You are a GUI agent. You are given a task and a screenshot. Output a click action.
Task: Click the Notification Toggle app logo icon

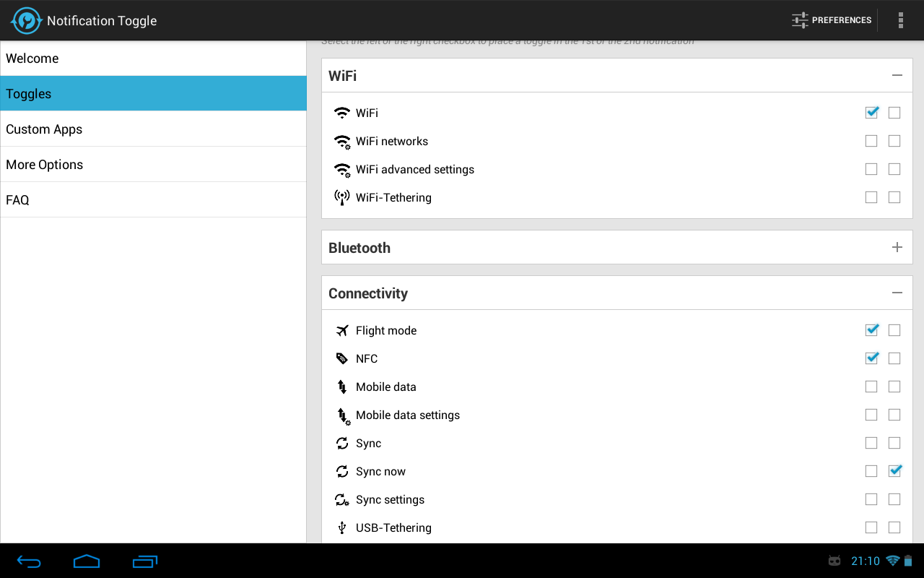point(25,20)
